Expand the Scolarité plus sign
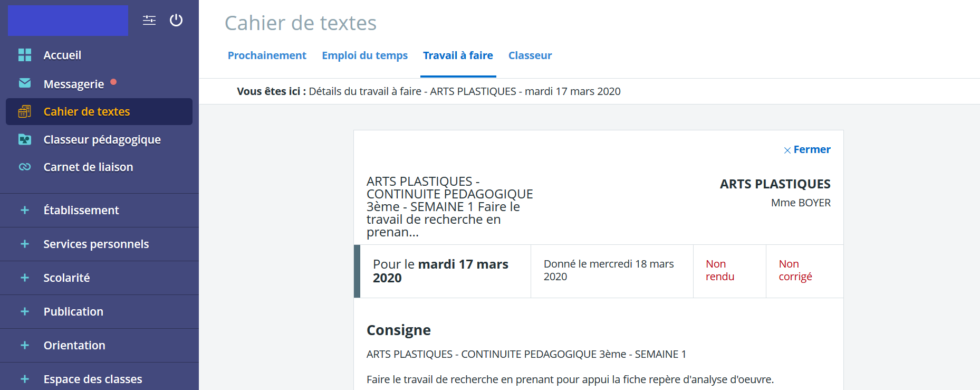 click(x=25, y=278)
